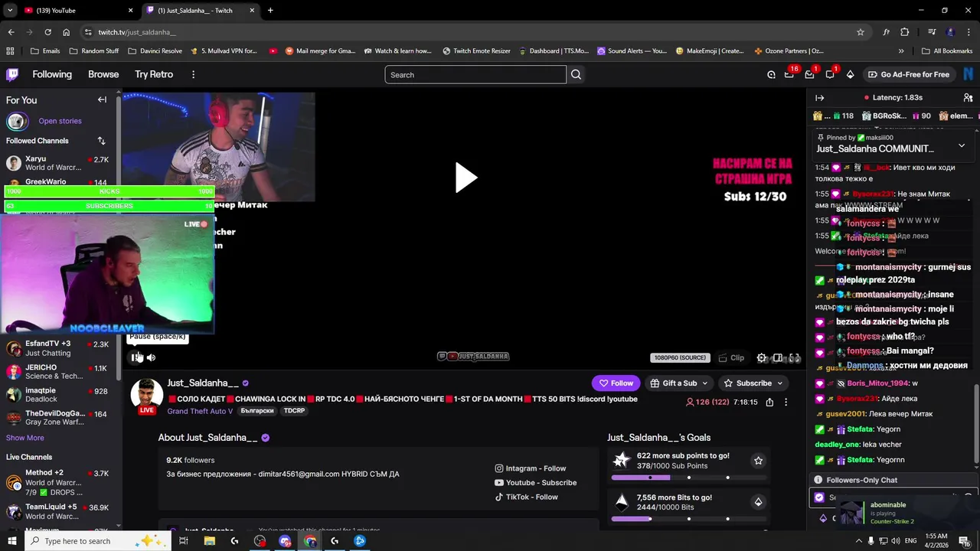Viewport: 980px width, 551px height.
Task: Mute the stream volume
Action: (x=151, y=357)
